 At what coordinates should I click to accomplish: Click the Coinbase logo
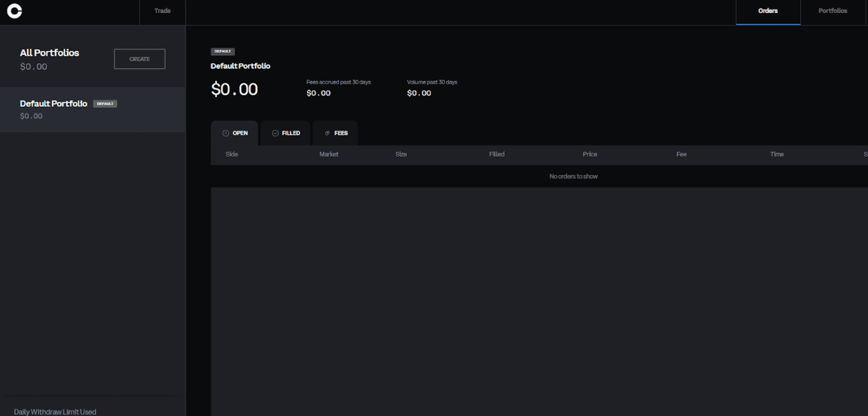(14, 11)
